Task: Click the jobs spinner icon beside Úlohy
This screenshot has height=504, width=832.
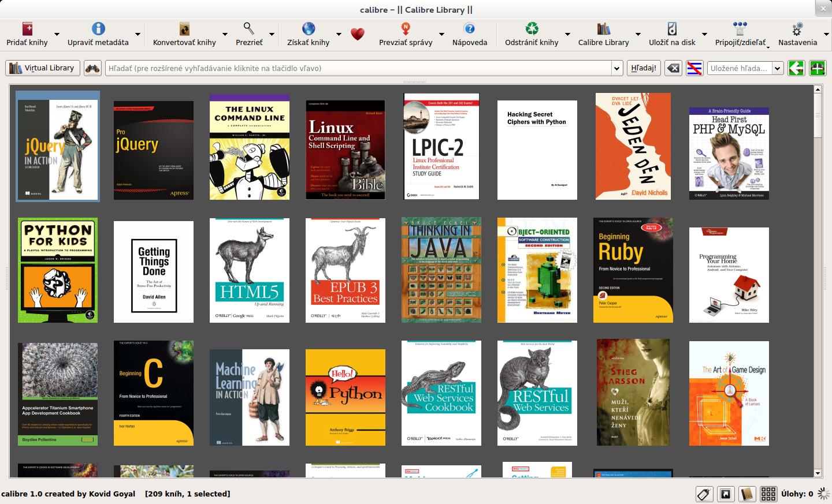Action: pos(824,494)
